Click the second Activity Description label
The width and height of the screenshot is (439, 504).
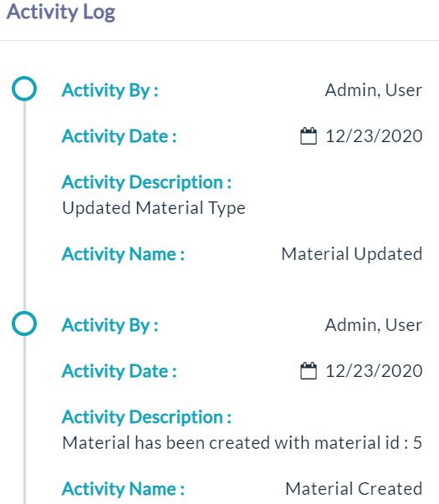pos(146,418)
